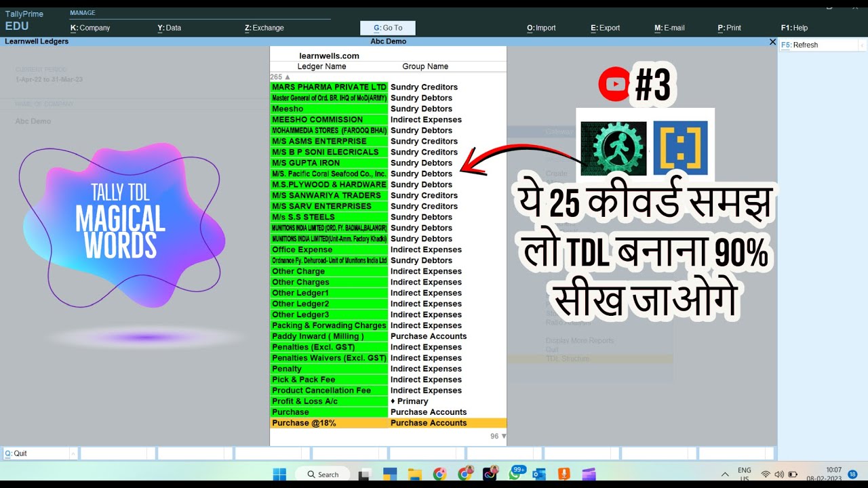
Task: Open the Windows Start menu
Action: click(x=279, y=474)
